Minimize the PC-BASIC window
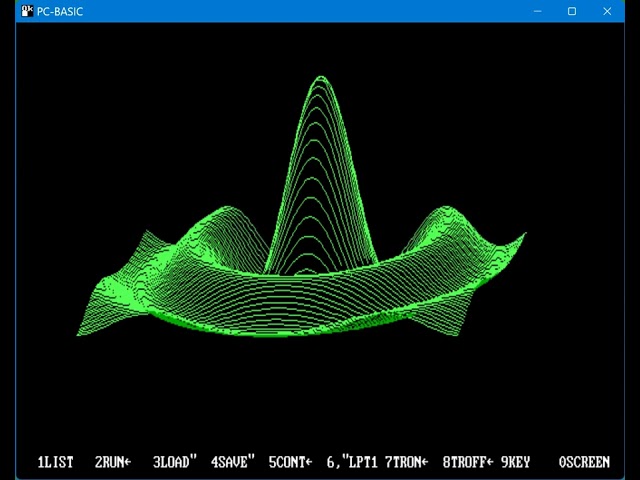 coord(538,11)
